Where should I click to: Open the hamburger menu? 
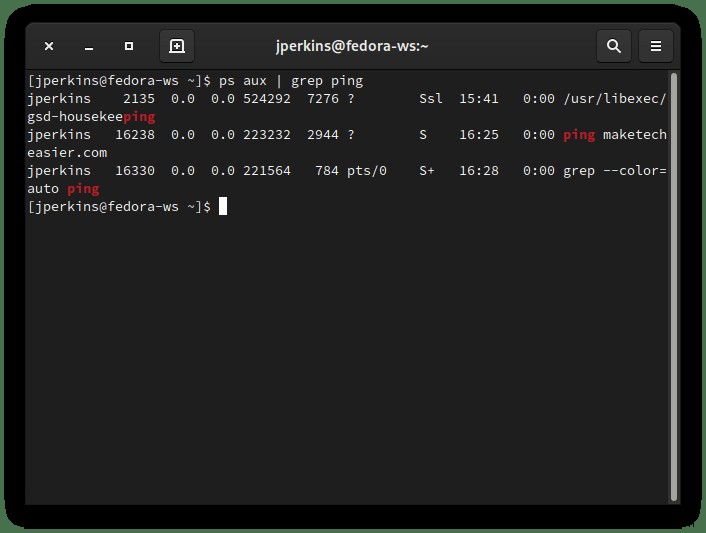click(x=656, y=46)
